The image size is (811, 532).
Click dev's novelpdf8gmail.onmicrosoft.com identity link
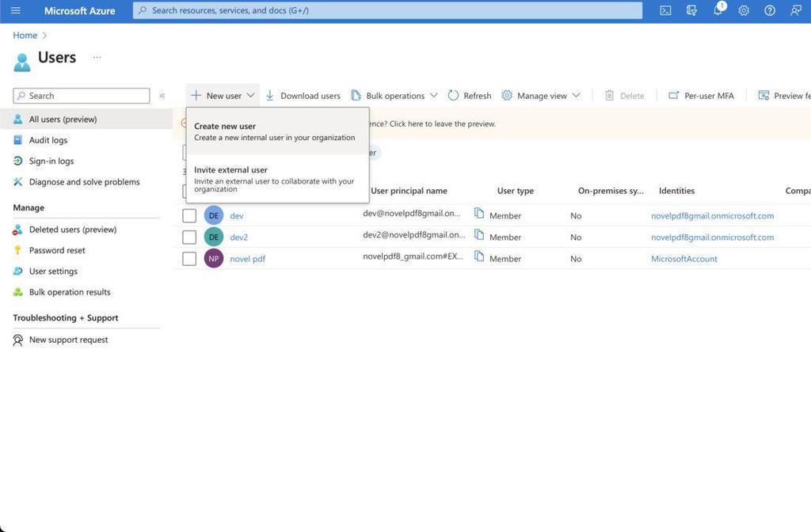(712, 215)
